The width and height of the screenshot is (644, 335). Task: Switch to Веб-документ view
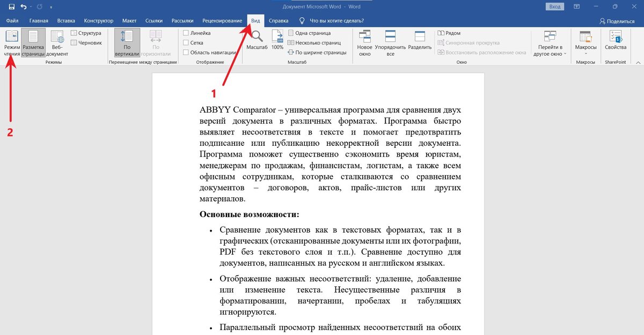coord(57,44)
